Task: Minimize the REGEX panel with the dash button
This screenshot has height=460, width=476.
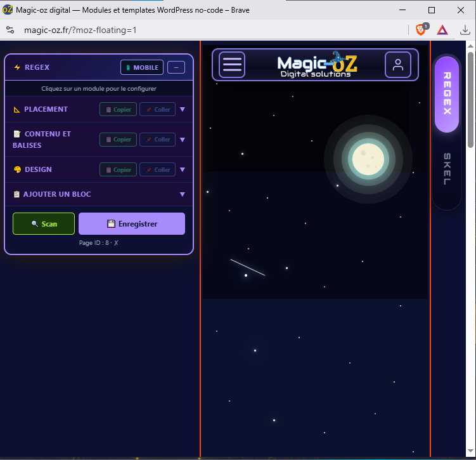Action: [x=176, y=67]
